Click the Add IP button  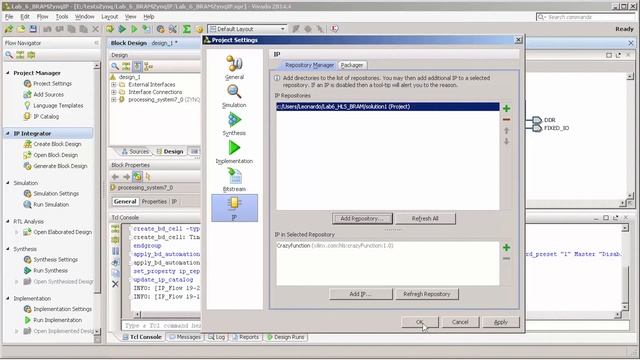click(361, 294)
